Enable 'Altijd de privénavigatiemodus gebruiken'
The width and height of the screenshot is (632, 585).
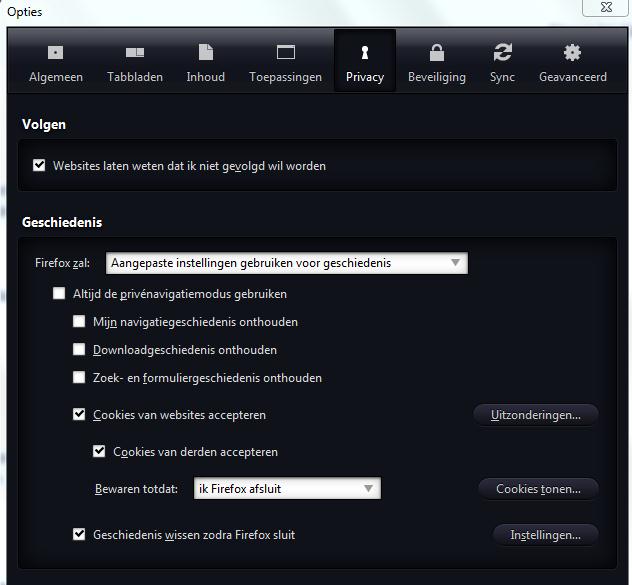(60, 294)
